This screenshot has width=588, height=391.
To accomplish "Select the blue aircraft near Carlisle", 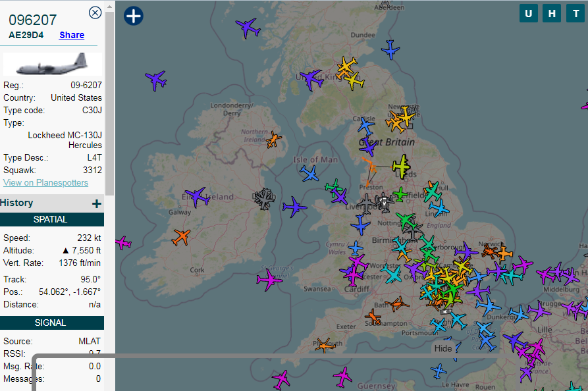I will [x=365, y=126].
